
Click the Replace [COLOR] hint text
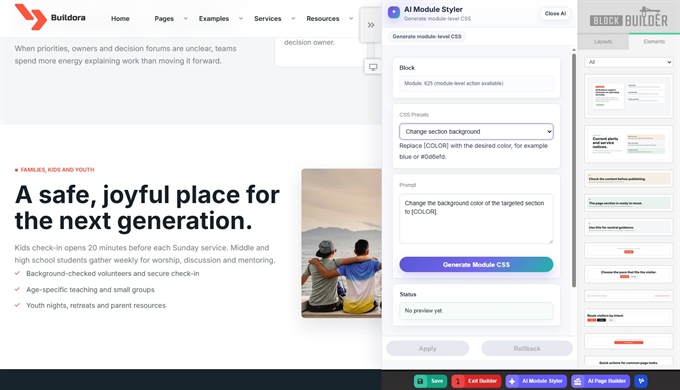coord(474,151)
